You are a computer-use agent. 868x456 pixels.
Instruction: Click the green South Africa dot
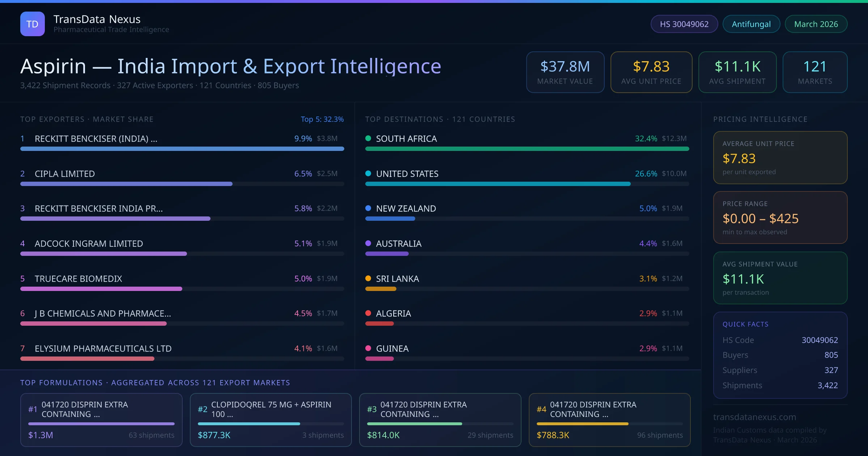pyautogui.click(x=368, y=138)
